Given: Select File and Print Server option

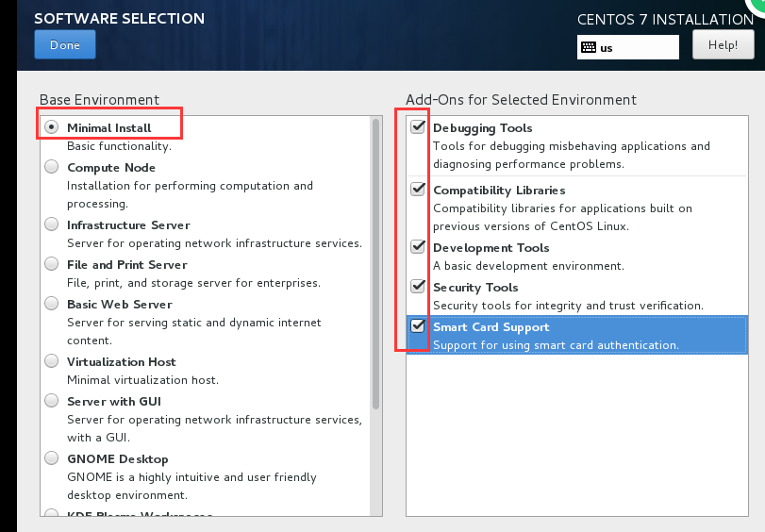Looking at the screenshot, I should (51, 264).
